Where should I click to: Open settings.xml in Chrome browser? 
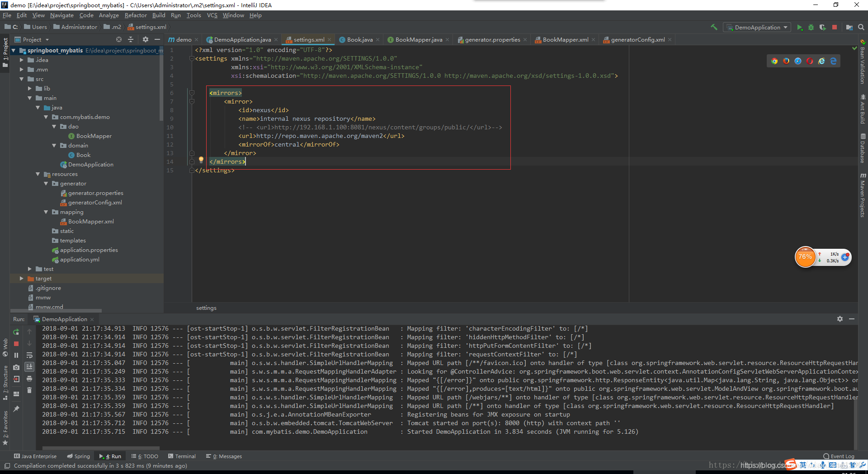point(774,61)
